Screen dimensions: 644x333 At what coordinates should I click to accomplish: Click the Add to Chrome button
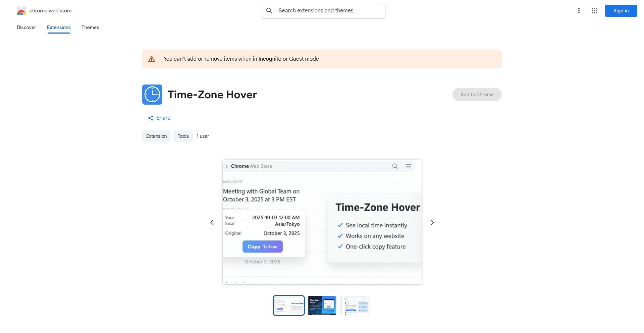click(477, 95)
